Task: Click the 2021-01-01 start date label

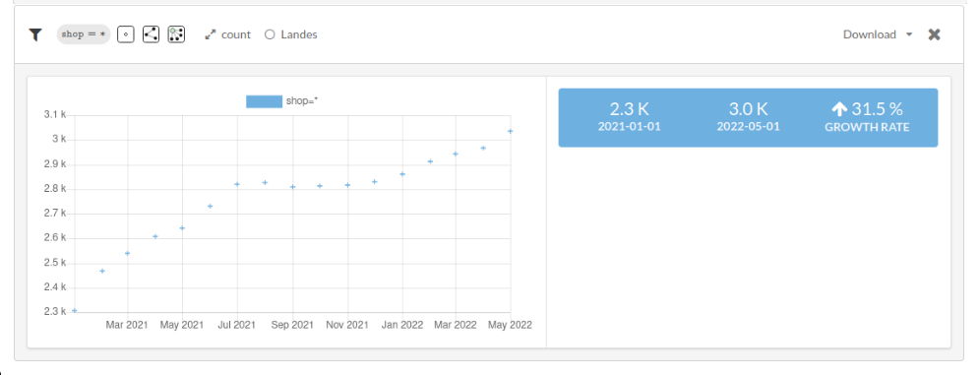Action: [630, 126]
